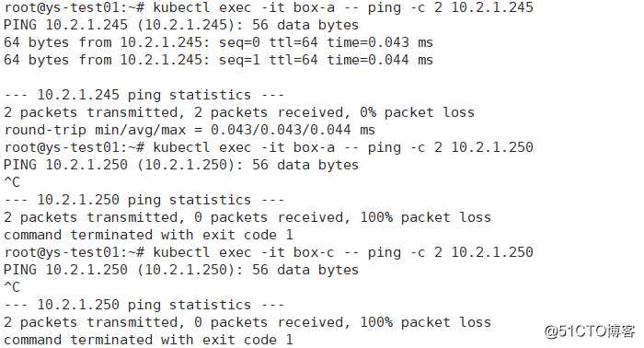Image resolution: width=644 pixels, height=348 pixels.
Task: Click the round-trip min/avg/max line
Action: click(190, 130)
